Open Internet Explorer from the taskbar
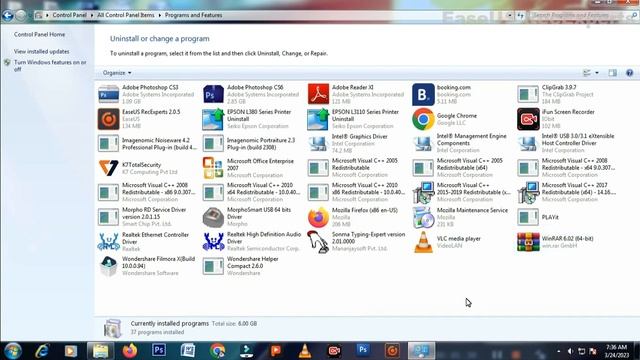Screen dimensions: 640x360 click(x=42, y=351)
